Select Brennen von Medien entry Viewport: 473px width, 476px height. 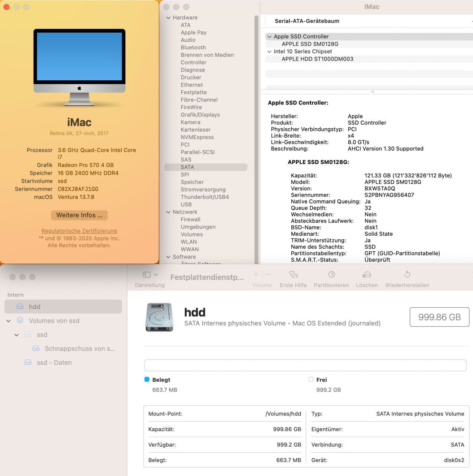[x=207, y=55]
